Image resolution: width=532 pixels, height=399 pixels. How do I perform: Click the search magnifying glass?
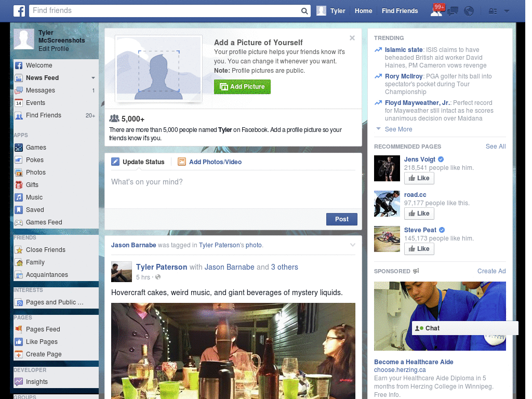[304, 10]
